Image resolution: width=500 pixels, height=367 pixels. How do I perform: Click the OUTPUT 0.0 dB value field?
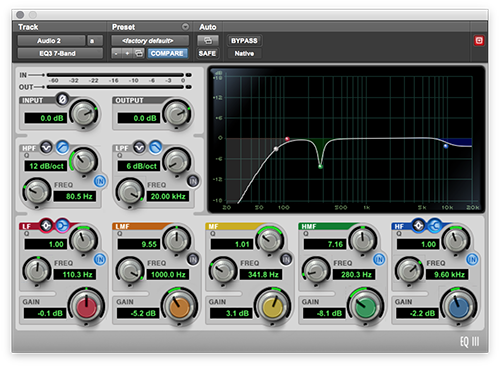click(138, 118)
